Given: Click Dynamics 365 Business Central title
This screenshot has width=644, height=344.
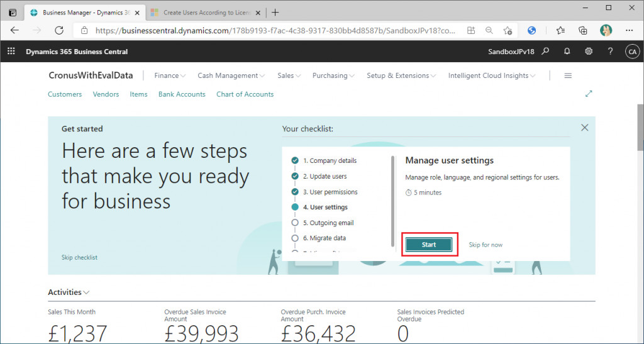Looking at the screenshot, I should pos(77,52).
